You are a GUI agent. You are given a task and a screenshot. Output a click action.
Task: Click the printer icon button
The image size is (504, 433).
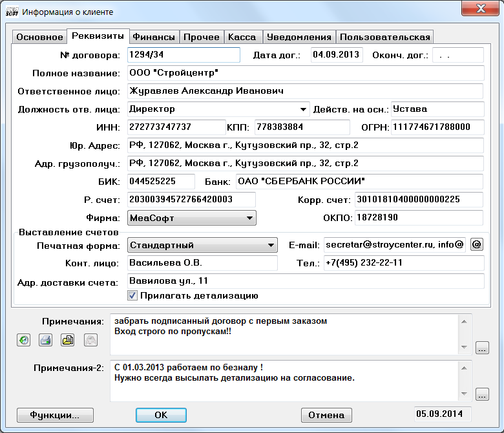tap(45, 340)
